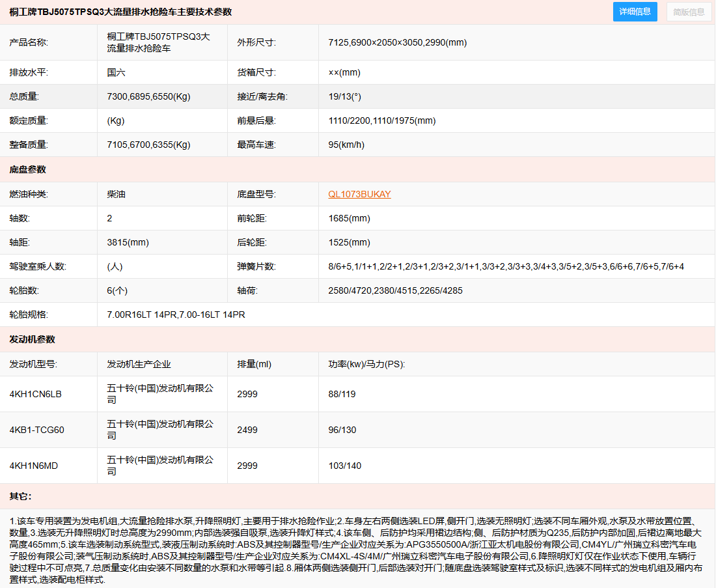Click the 其它 section header
The width and height of the screenshot is (716, 588).
tap(20, 496)
